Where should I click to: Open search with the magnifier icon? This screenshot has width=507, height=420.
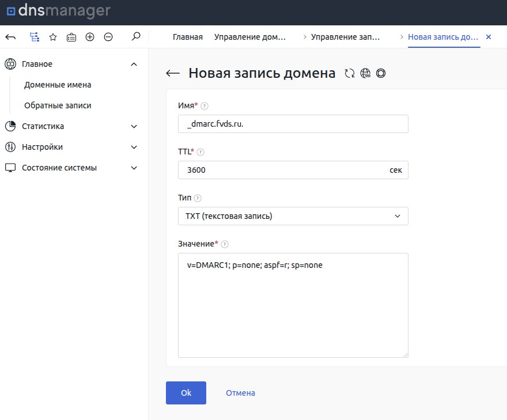136,36
